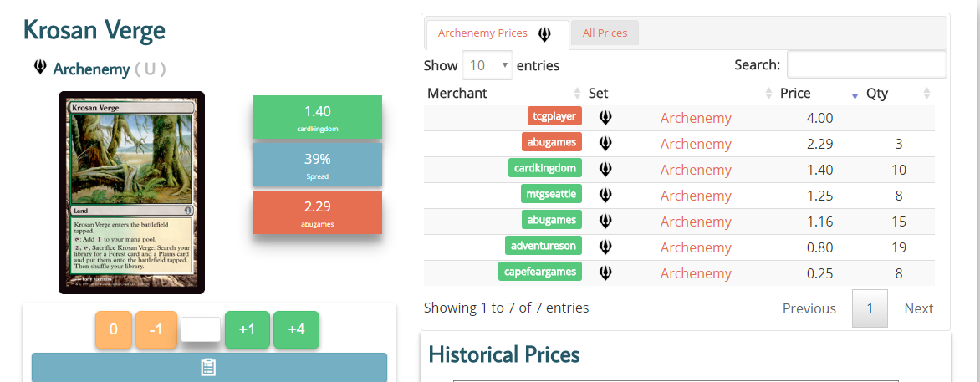Click the clipboard icon on blue bar
The image size is (980, 382).
point(209,368)
